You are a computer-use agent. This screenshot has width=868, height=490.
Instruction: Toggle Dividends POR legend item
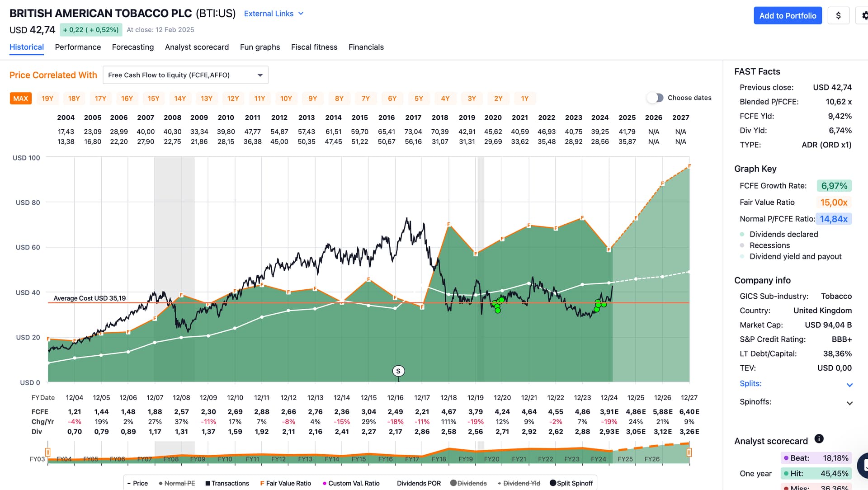[x=419, y=483]
